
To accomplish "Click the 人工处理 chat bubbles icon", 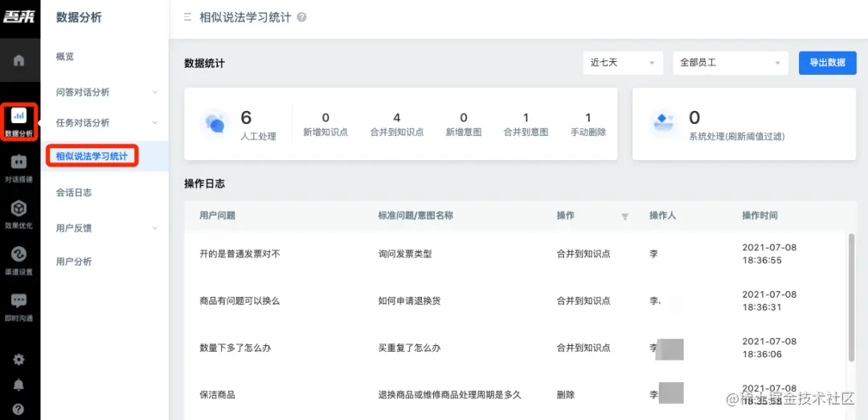I will pos(215,123).
